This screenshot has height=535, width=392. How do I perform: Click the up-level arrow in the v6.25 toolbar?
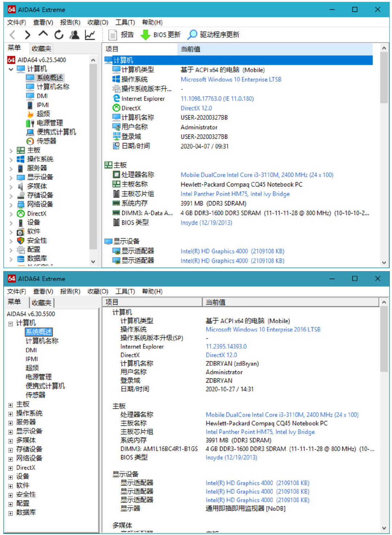[x=43, y=34]
